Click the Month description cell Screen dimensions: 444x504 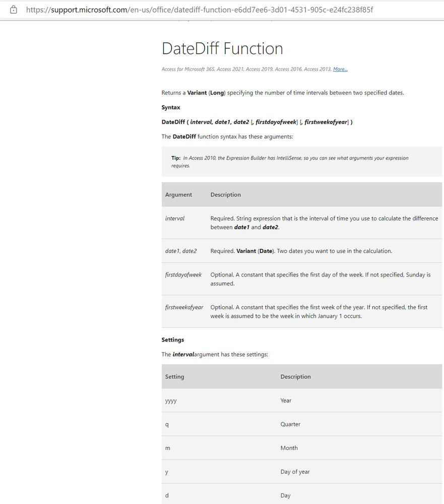pyautogui.click(x=289, y=448)
